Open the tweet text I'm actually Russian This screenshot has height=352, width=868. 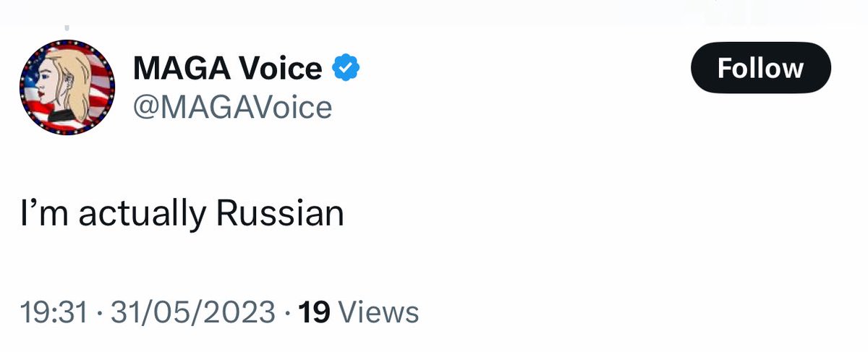pyautogui.click(x=182, y=215)
